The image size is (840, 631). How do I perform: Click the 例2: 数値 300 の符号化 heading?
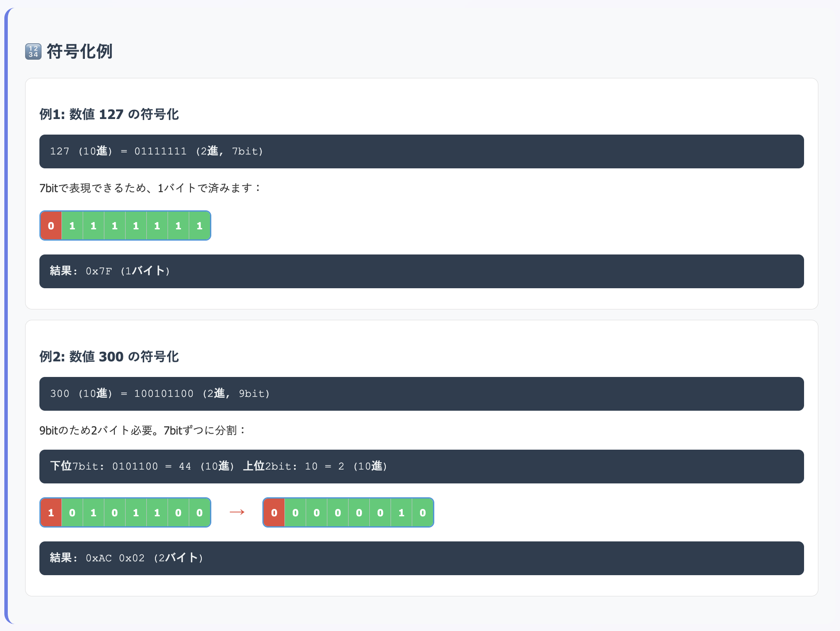[x=109, y=357]
